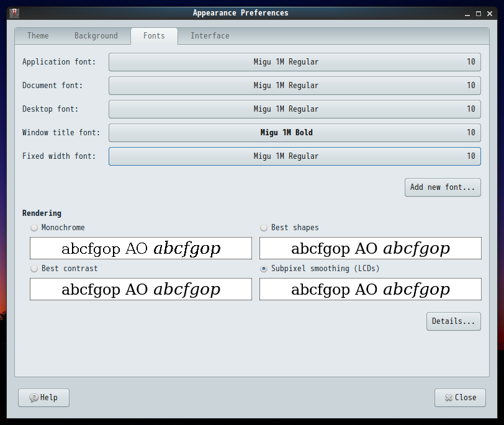Click the Appearance Preferences title text
504x425 pixels.
pyautogui.click(x=240, y=13)
